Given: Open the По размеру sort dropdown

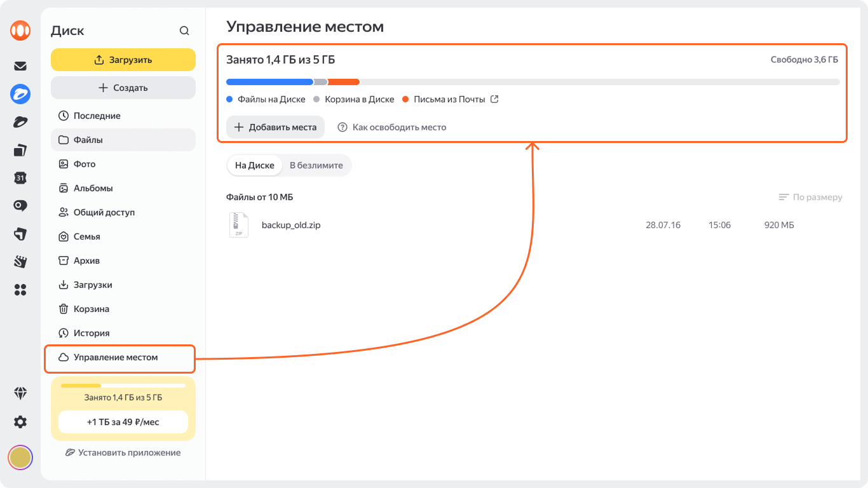Looking at the screenshot, I should [x=811, y=197].
